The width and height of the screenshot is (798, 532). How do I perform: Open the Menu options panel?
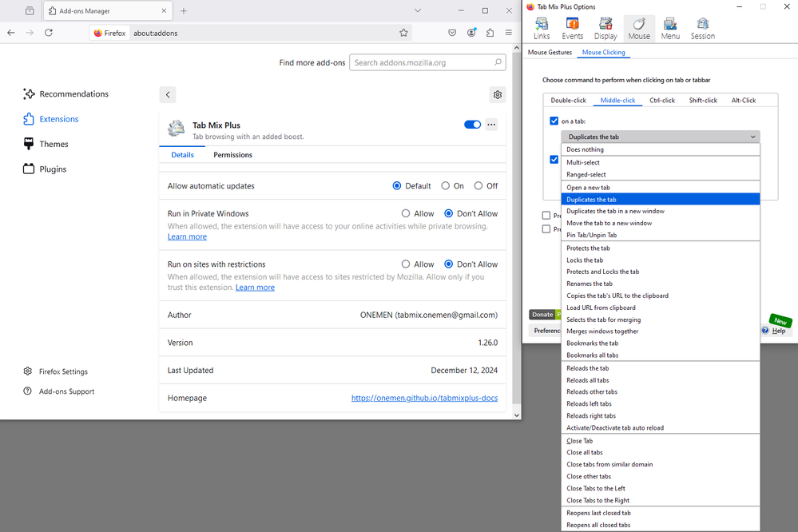[670, 28]
